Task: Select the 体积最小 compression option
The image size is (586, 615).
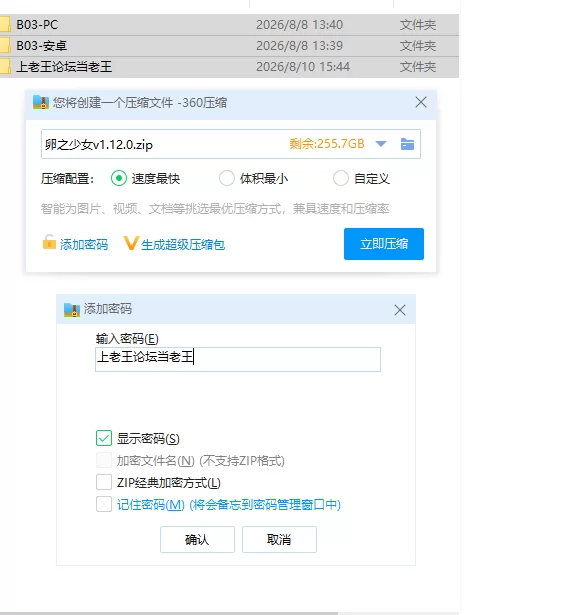Action: pyautogui.click(x=227, y=178)
